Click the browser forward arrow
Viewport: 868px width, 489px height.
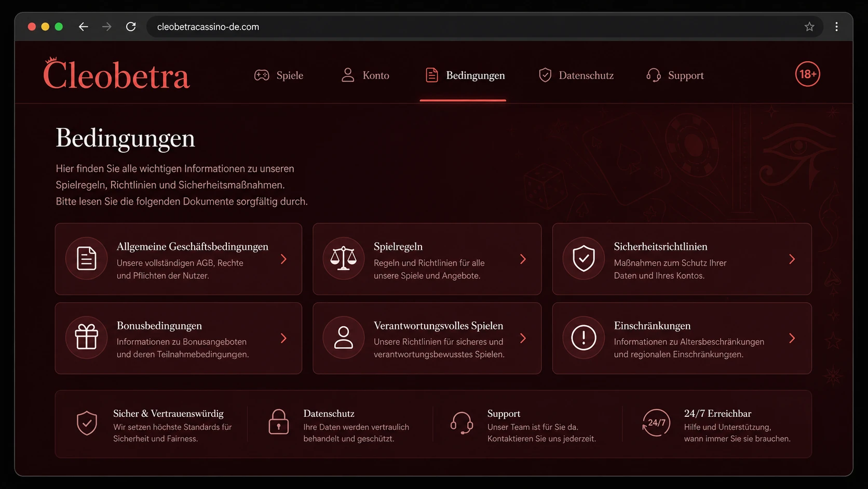click(107, 27)
